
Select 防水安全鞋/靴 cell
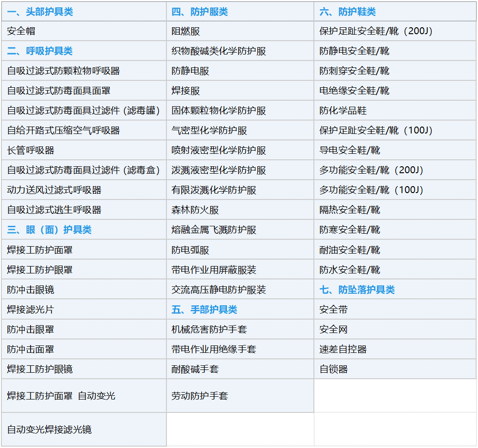[x=395, y=270]
